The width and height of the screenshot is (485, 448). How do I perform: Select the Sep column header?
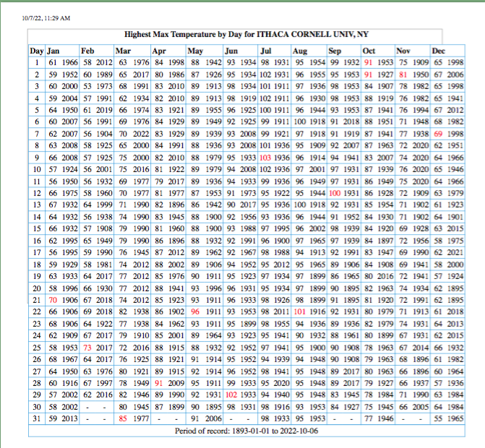click(x=335, y=51)
